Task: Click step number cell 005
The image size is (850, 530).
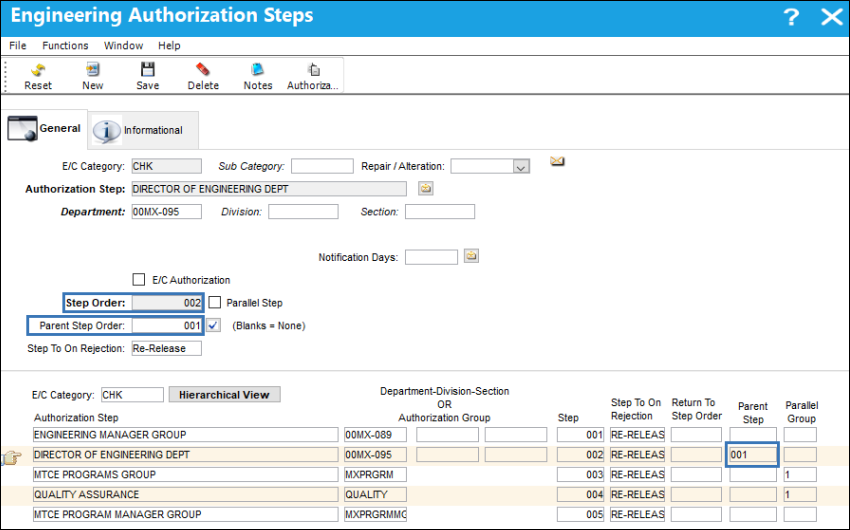Action: (580, 514)
